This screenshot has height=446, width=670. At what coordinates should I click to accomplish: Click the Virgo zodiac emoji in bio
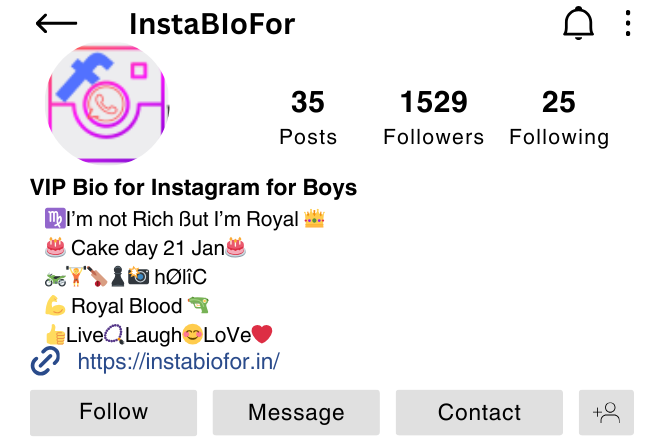(x=55, y=218)
